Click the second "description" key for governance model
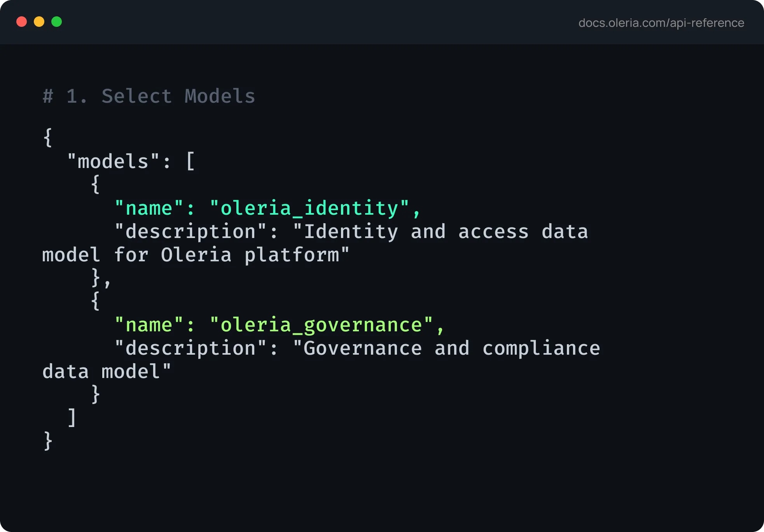The image size is (764, 532). [191, 348]
